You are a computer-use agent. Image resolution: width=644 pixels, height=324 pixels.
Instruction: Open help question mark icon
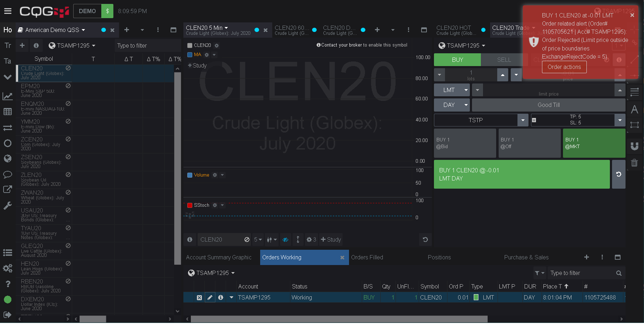click(7, 284)
